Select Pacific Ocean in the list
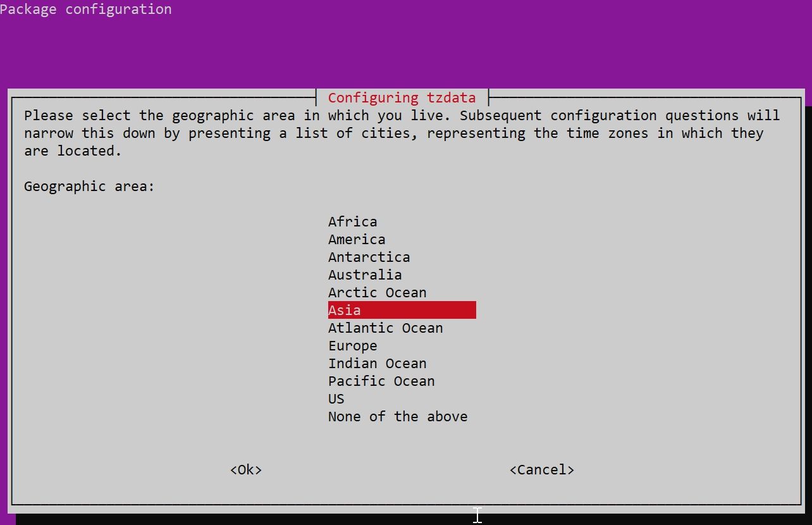Screen dimensions: 812x525 381,381
